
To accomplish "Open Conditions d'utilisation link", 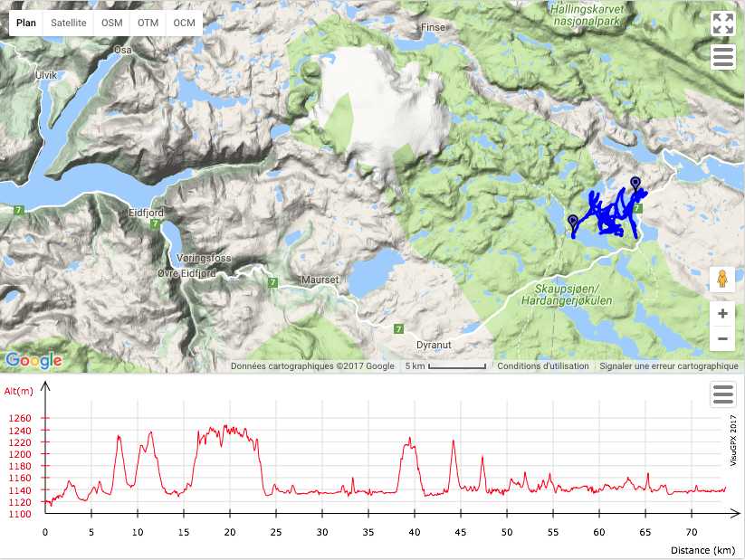I will tap(542, 366).
